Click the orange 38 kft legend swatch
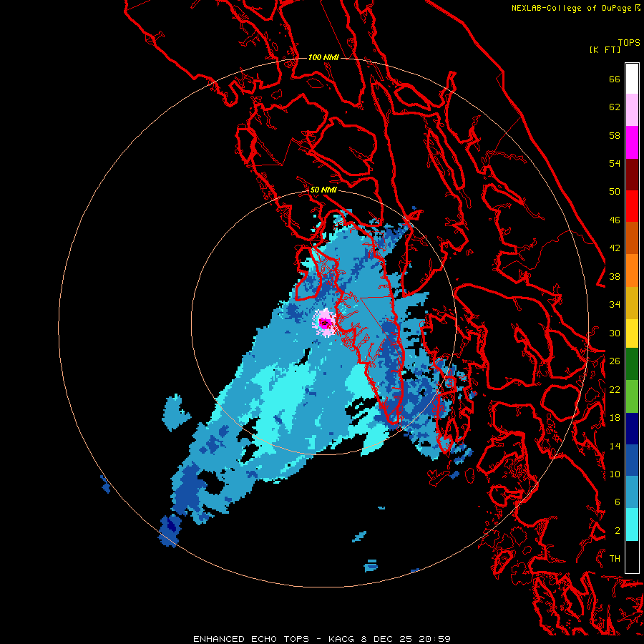 [x=632, y=270]
